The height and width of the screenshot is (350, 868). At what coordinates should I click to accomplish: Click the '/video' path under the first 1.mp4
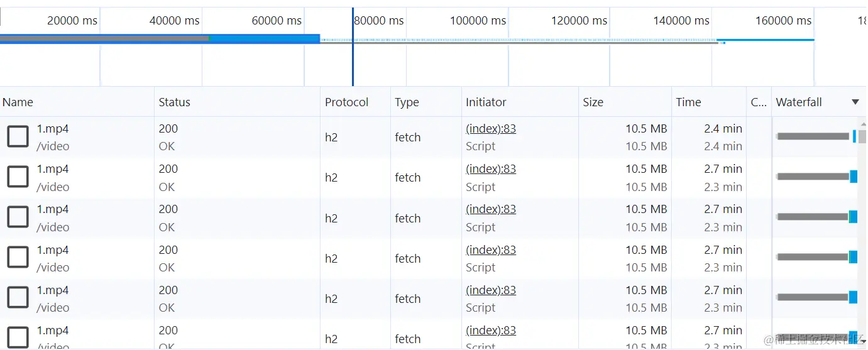coord(53,146)
